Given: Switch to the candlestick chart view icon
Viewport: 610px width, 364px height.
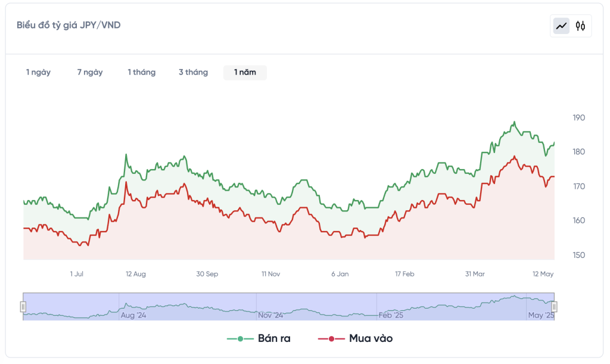Looking at the screenshot, I should [x=581, y=26].
